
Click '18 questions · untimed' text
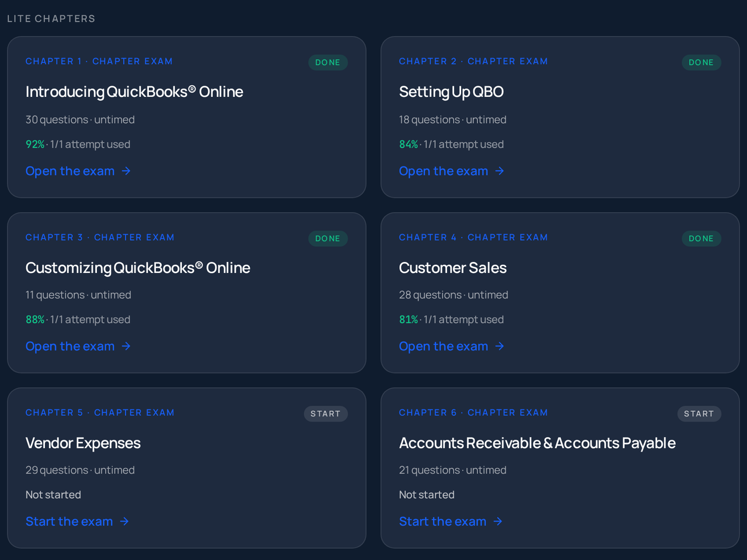pyautogui.click(x=453, y=120)
